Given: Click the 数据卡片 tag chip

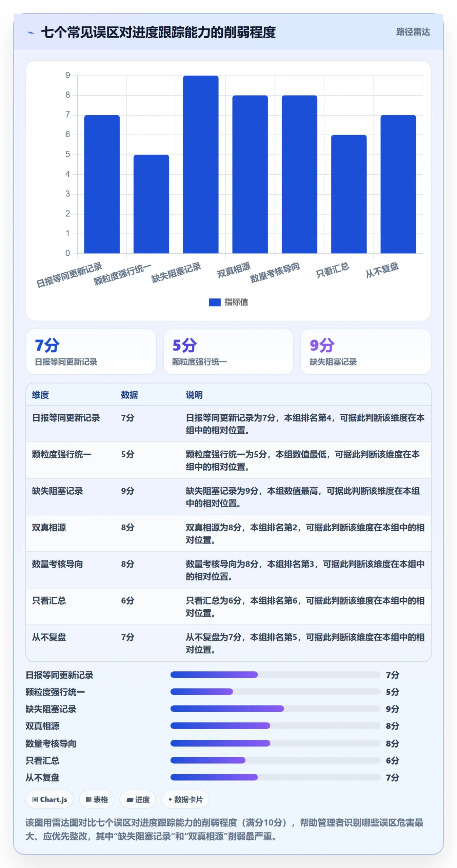Looking at the screenshot, I should click(x=185, y=800).
